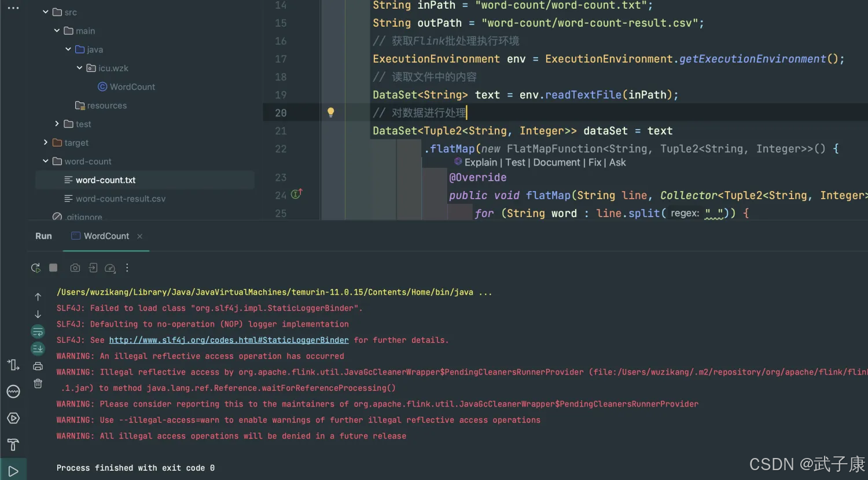The height and width of the screenshot is (480, 868).
Task: Click the @Override annotation
Action: coord(478,178)
